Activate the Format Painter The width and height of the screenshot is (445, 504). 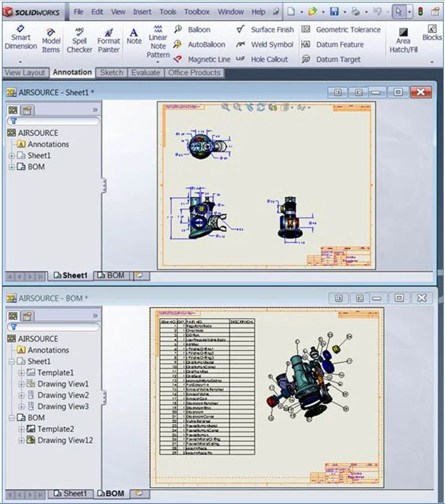click(109, 41)
